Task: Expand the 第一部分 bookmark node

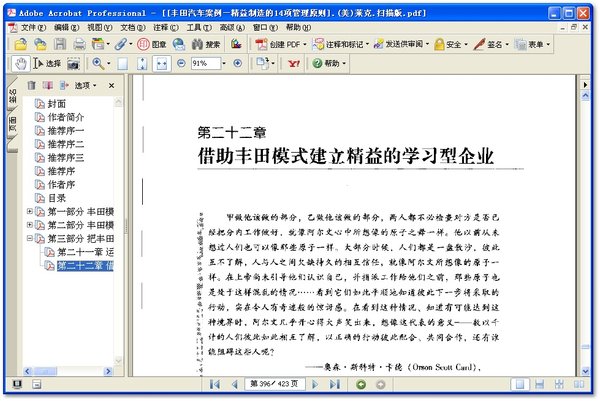Action: tap(29, 212)
